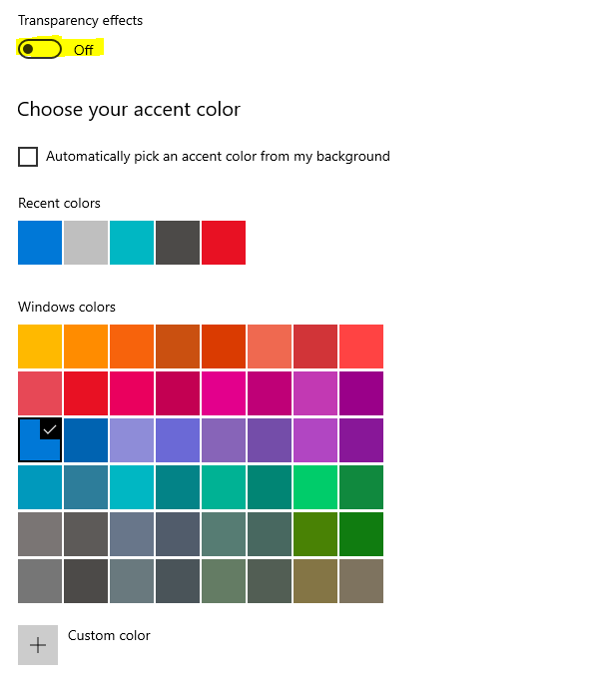
Task: Choose the tan khaki swatch in bottom row
Action: (361, 581)
